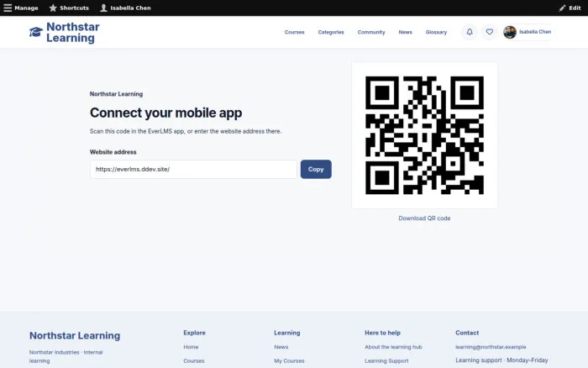Open the Categories nav item
This screenshot has width=588, height=368.
click(x=331, y=32)
